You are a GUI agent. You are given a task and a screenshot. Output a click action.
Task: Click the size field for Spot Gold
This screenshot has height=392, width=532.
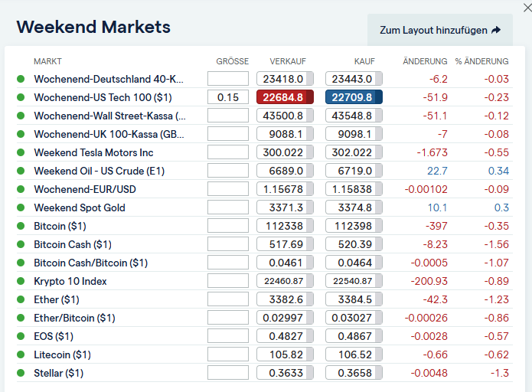(x=228, y=207)
